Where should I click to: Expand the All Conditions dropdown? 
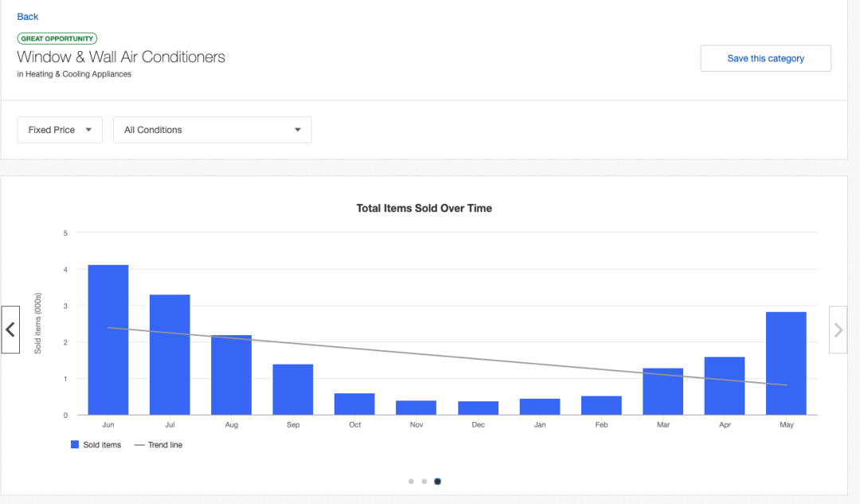click(x=212, y=130)
